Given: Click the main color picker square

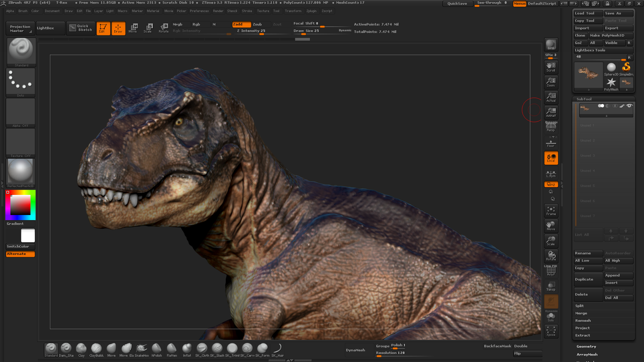Looking at the screenshot, I should tap(20, 205).
